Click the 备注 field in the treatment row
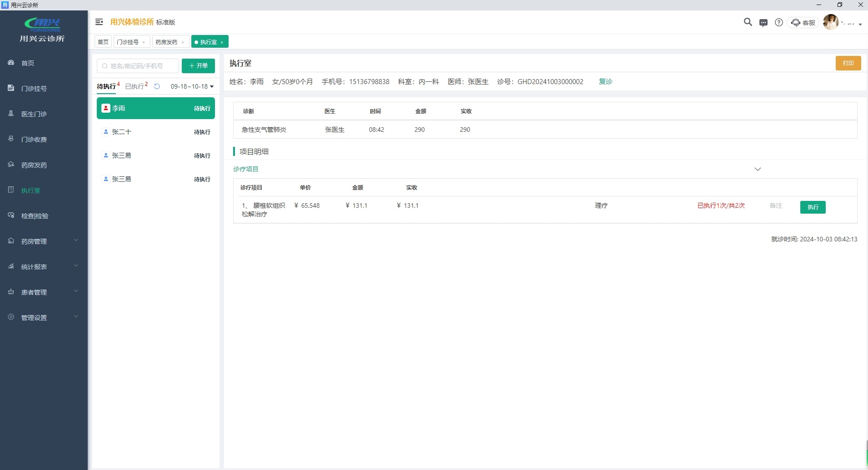 776,205
